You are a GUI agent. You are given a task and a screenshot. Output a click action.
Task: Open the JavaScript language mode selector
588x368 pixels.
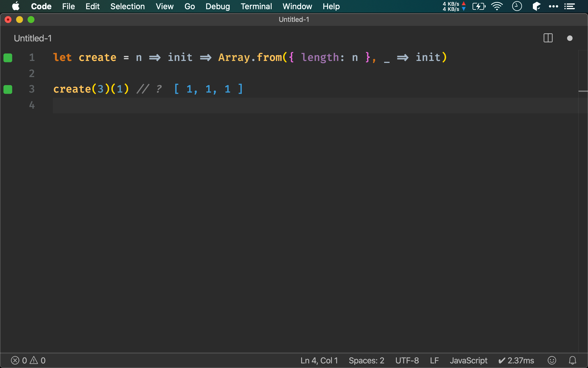468,360
